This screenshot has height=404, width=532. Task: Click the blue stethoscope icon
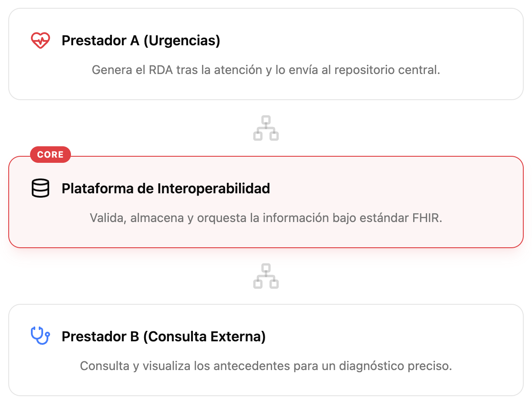coord(40,336)
